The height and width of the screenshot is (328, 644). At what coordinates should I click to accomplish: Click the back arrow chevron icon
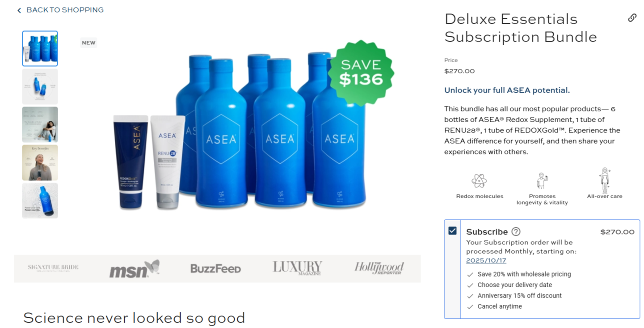point(19,10)
